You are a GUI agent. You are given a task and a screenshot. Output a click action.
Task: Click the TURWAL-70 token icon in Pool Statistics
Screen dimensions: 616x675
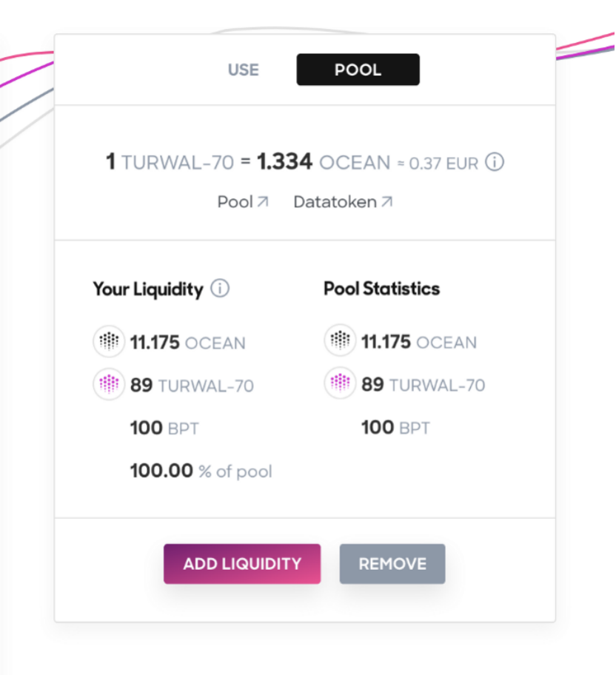click(340, 383)
